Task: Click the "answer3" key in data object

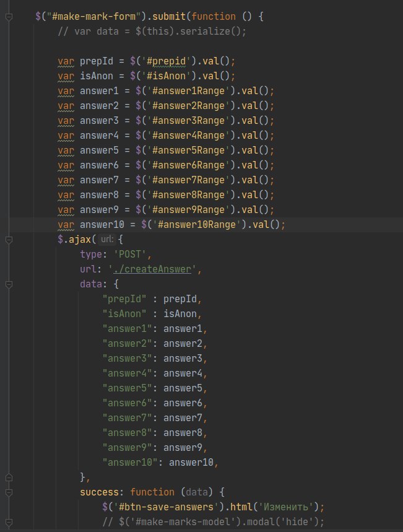Action: tap(127, 359)
